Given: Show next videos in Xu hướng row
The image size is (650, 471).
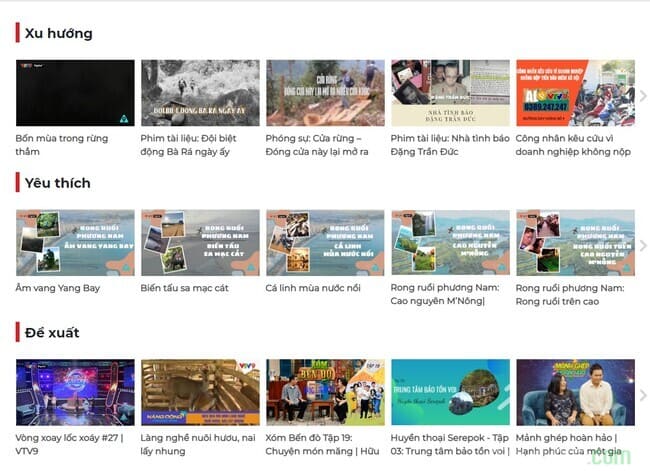Looking at the screenshot, I should tap(643, 96).
